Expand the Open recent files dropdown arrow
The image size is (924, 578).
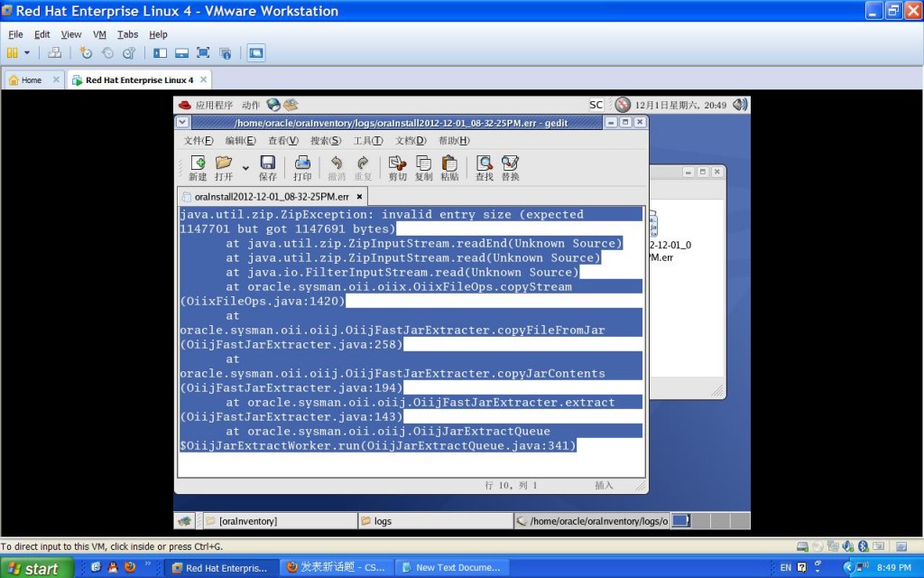[x=245, y=168]
